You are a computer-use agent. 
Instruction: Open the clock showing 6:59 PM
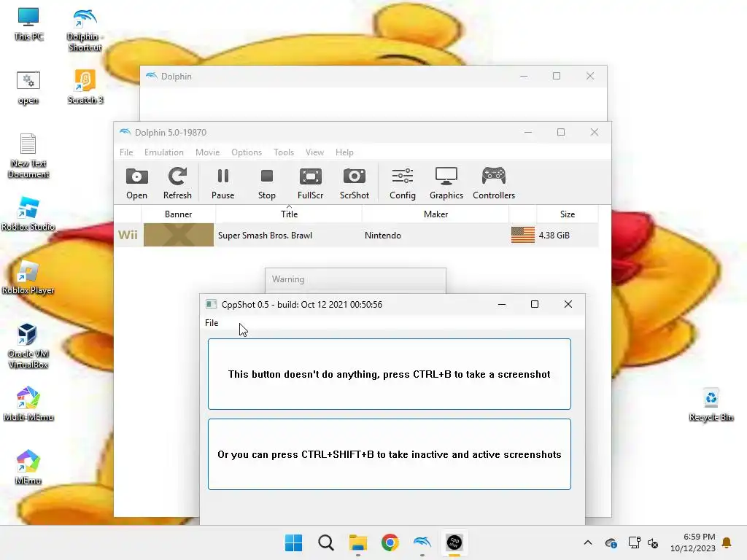click(693, 542)
